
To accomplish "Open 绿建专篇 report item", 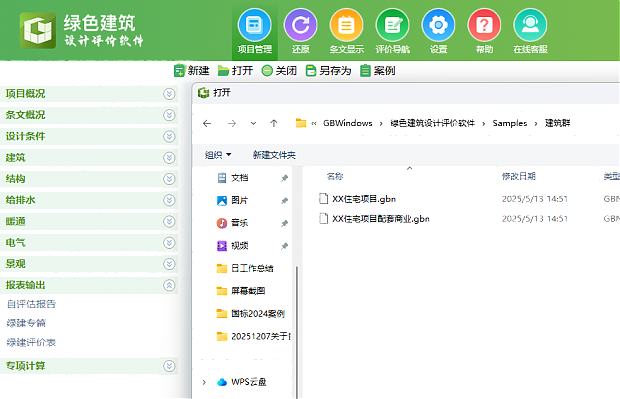I will point(26,323).
